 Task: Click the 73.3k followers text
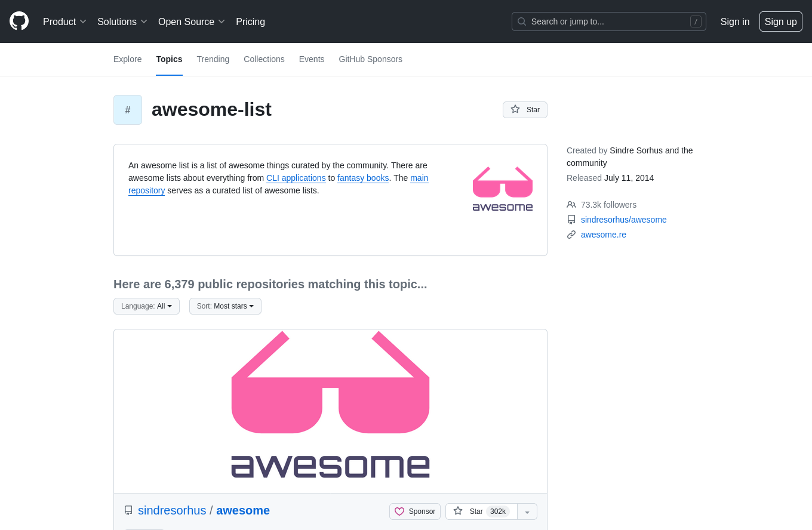coord(608,205)
